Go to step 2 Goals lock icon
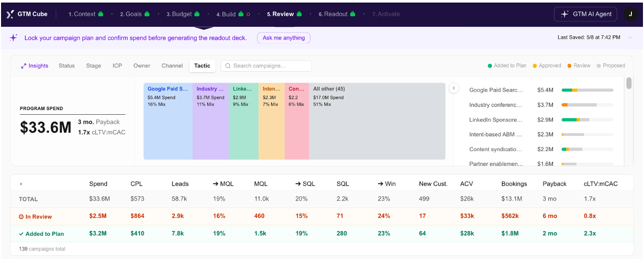 point(147,14)
